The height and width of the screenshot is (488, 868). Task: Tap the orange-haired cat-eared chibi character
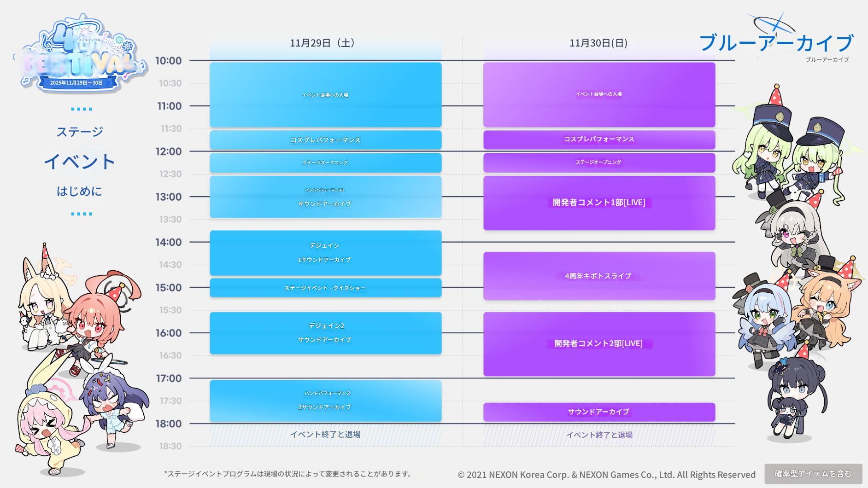(825, 304)
